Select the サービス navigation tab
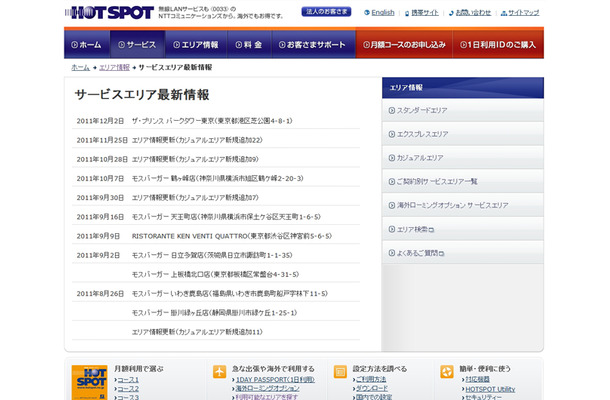This screenshot has width=610, height=400. point(138,44)
